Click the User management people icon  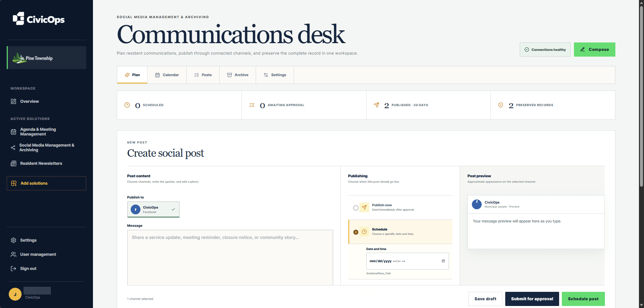13,254
